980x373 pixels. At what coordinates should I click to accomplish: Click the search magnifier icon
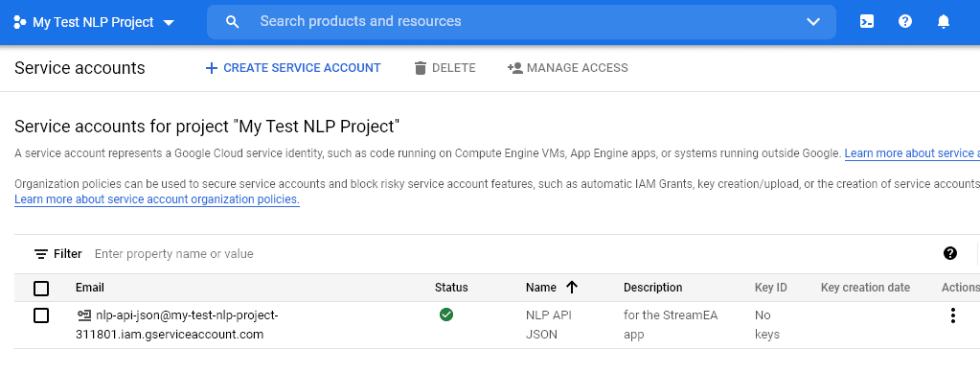pyautogui.click(x=232, y=22)
